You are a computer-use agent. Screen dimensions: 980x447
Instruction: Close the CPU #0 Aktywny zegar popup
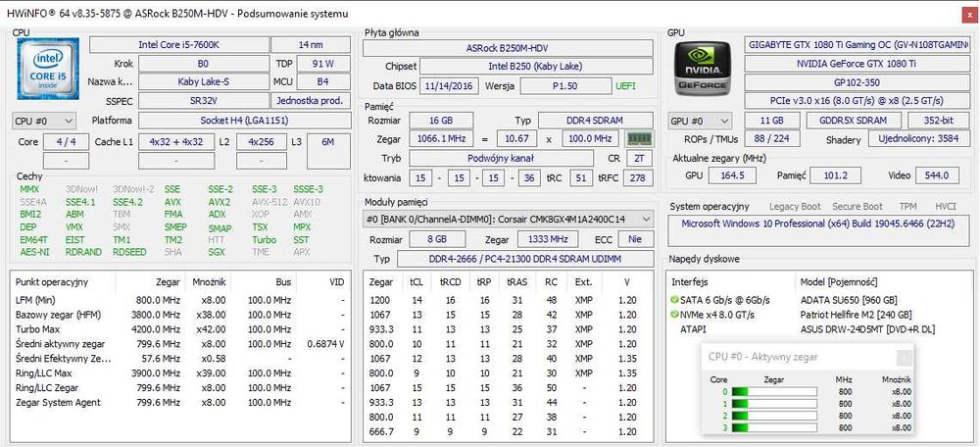click(904, 357)
